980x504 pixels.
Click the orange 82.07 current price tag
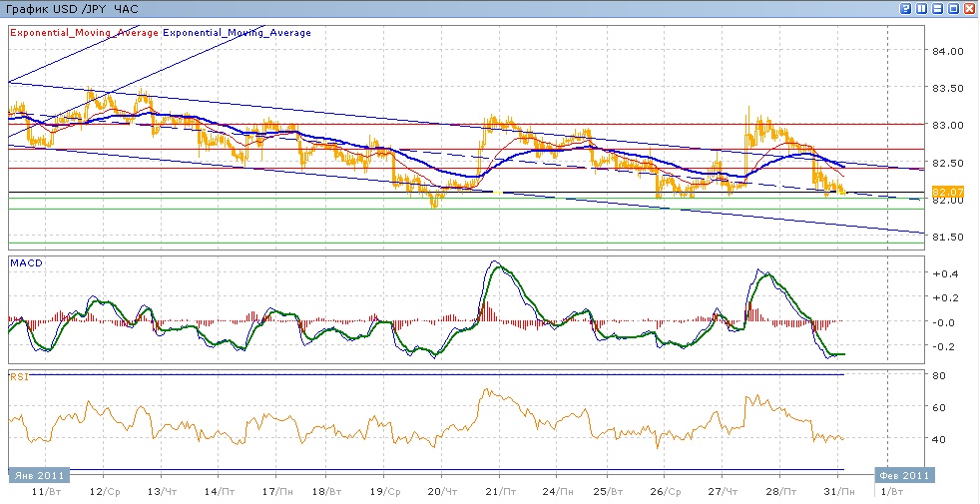click(x=945, y=191)
